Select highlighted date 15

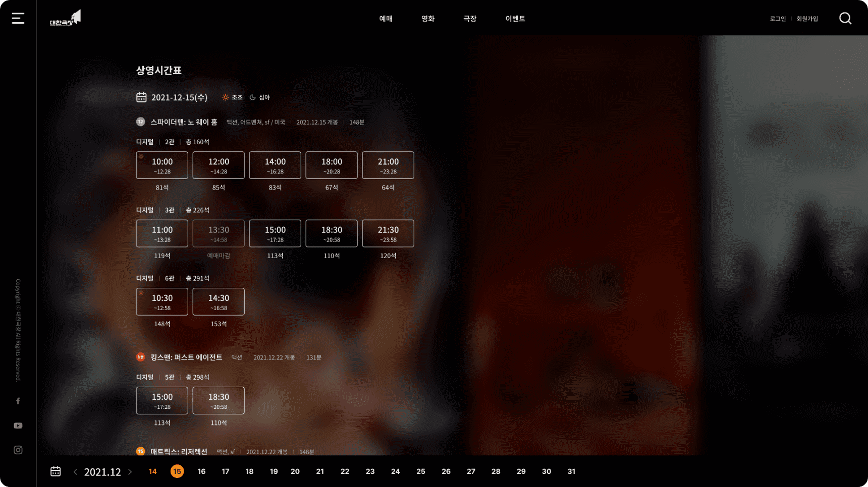[x=177, y=471]
